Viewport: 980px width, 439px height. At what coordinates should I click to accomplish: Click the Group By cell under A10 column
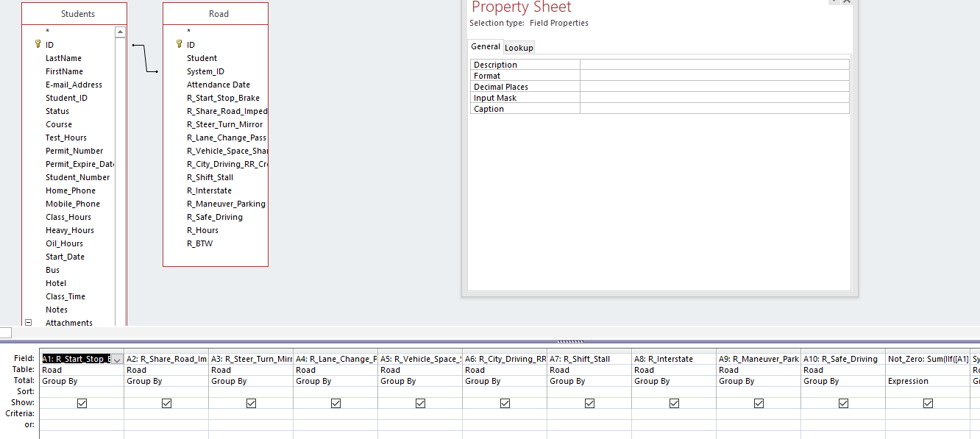pos(843,381)
